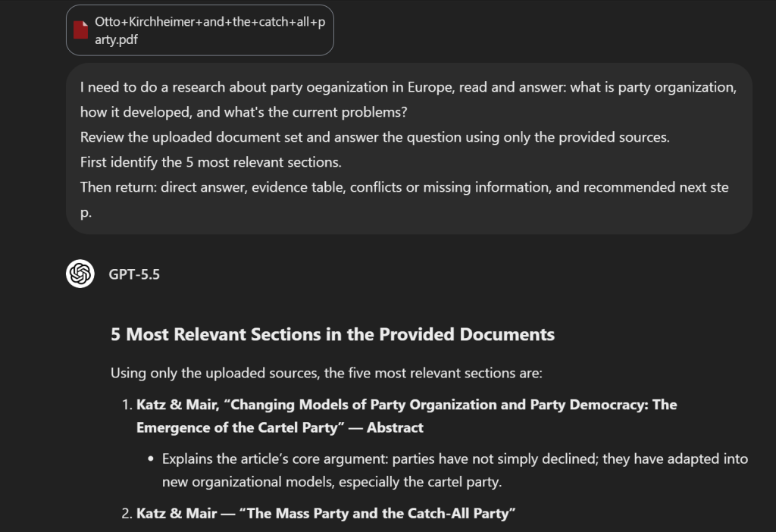
Task: Click the user prompt message bubble
Action: 409,149
